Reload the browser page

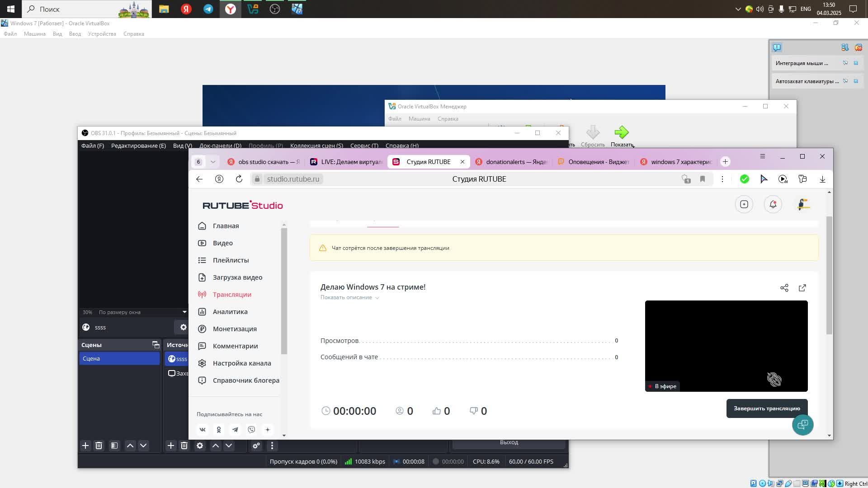pos(239,179)
